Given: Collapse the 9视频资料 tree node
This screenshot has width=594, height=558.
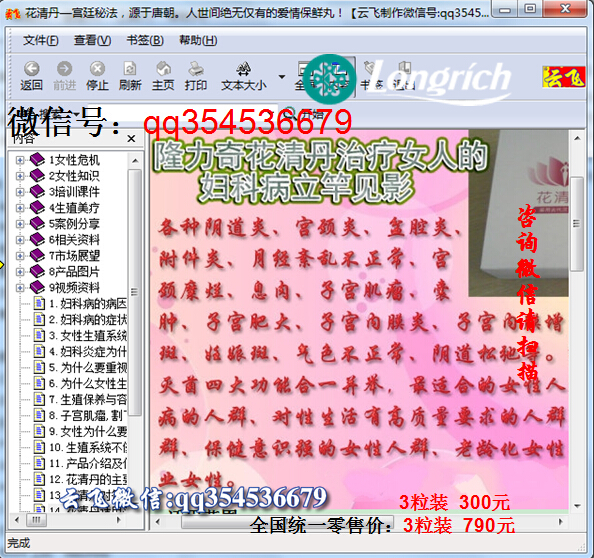Looking at the screenshot, I should coord(19,288).
